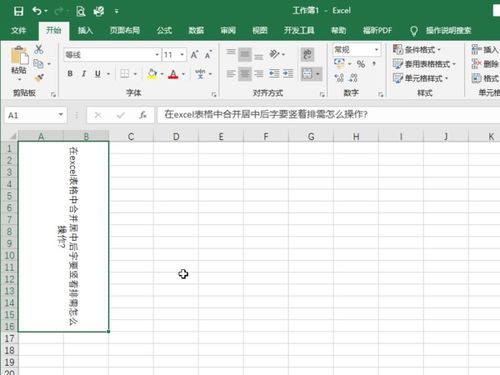
Task: Switch to the 公式 tab
Action: click(164, 31)
